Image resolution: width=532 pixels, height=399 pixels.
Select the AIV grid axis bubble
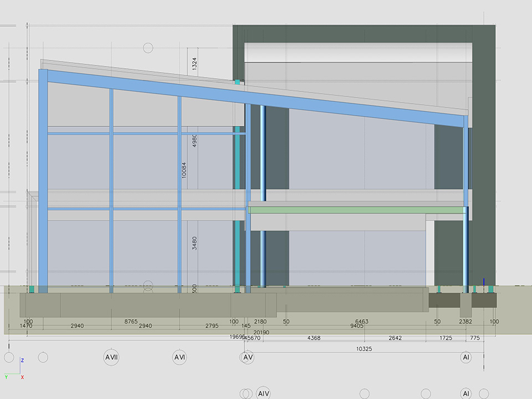[x=263, y=393]
